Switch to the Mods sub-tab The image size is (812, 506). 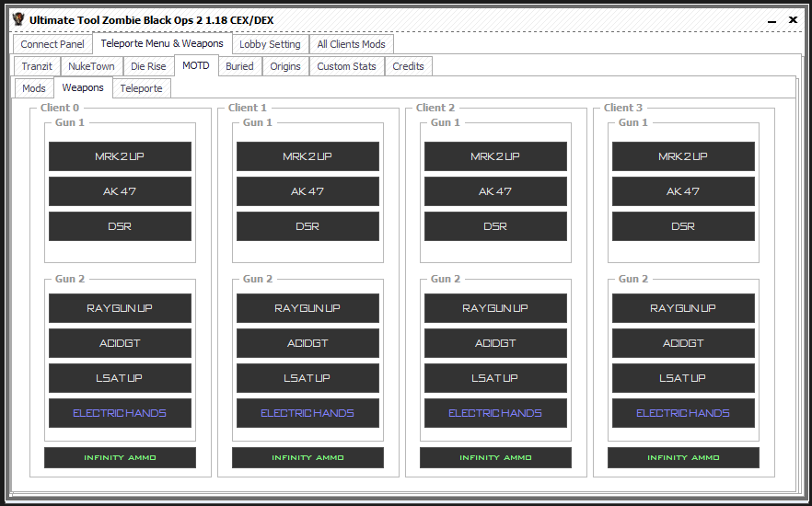[34, 88]
